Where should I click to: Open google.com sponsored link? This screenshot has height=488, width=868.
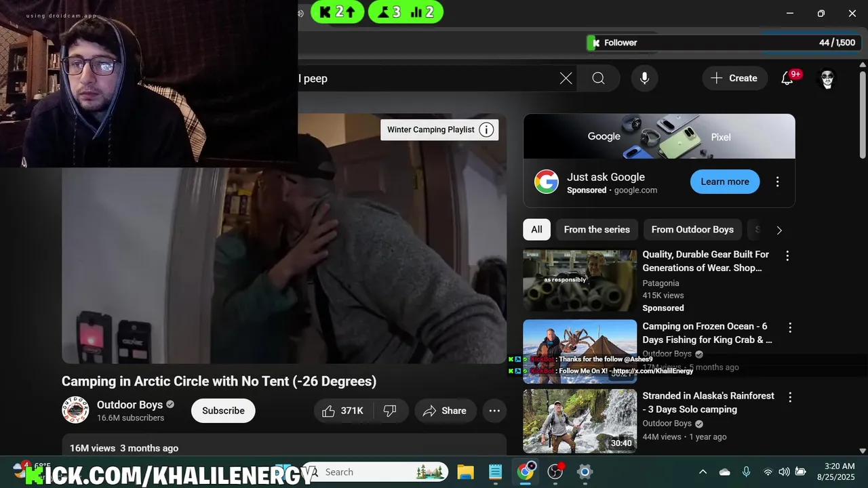coord(635,190)
